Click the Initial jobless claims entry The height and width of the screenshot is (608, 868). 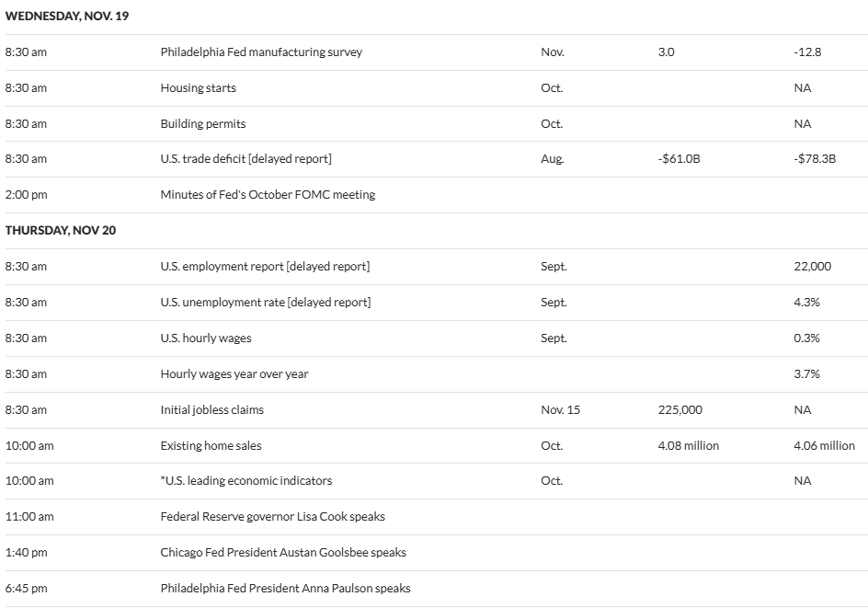pos(211,410)
